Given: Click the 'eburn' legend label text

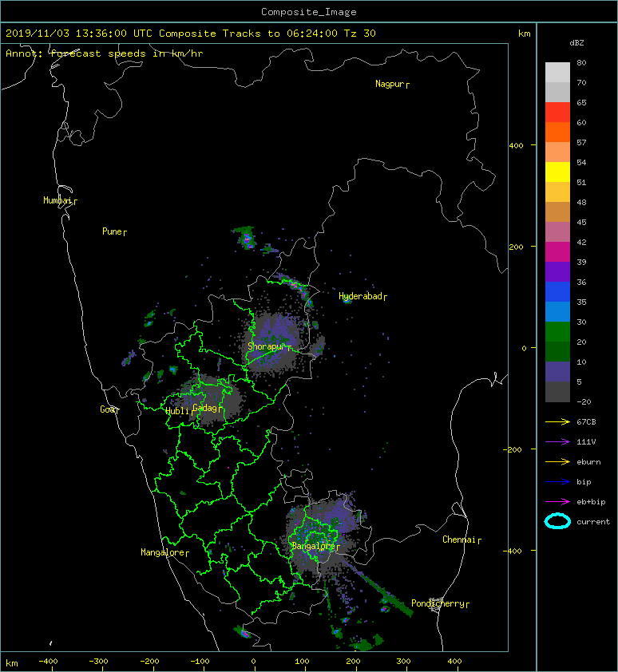Looking at the screenshot, I should [588, 461].
